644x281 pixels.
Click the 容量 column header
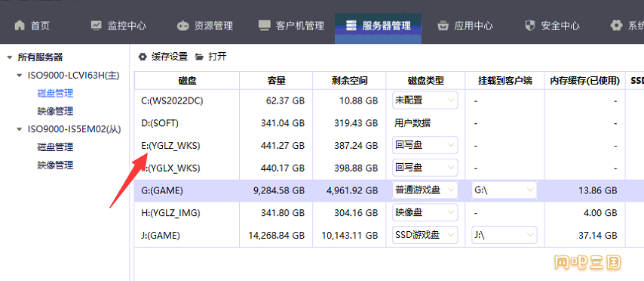[x=276, y=81]
